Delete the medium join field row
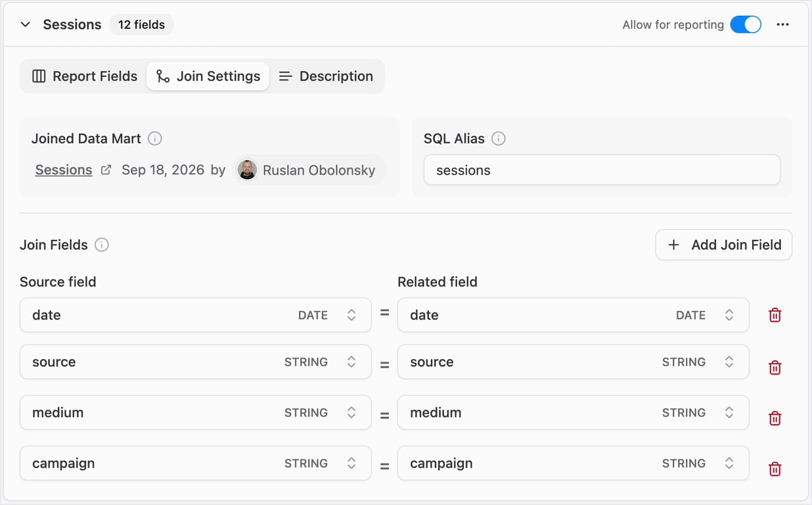Screen dimensions: 812x505 775,418
